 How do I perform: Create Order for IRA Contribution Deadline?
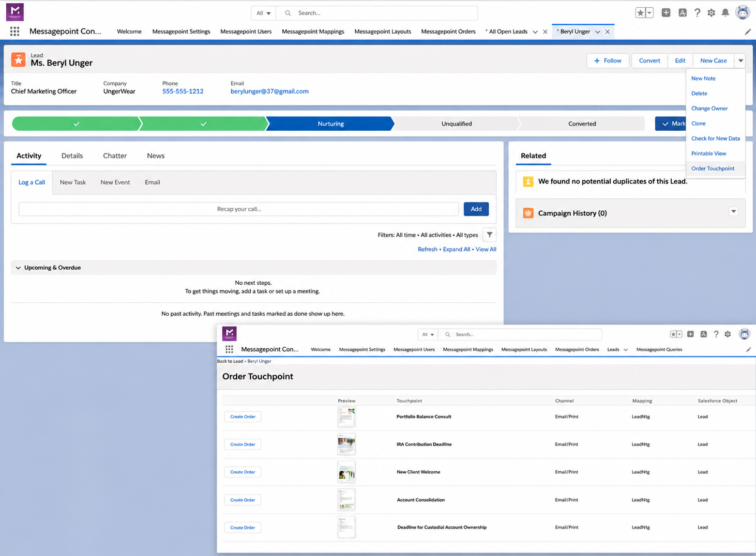click(x=243, y=444)
